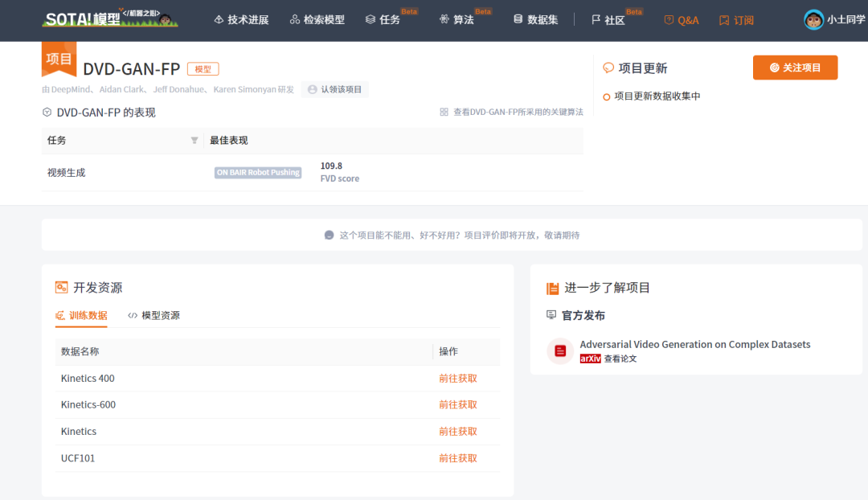Screen dimensions: 868x500
Task: Expand the 项目更新 updates section
Action: [608, 68]
